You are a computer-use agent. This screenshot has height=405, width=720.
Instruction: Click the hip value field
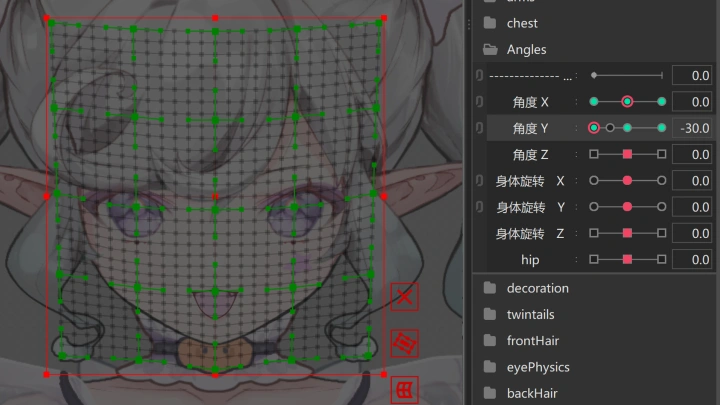[692, 259]
